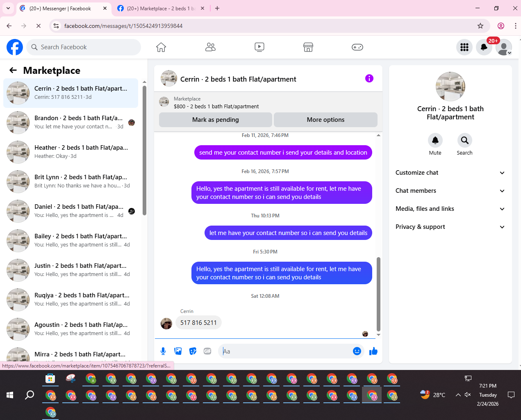Show hidden system tray icons chevron

pyautogui.click(x=458, y=395)
